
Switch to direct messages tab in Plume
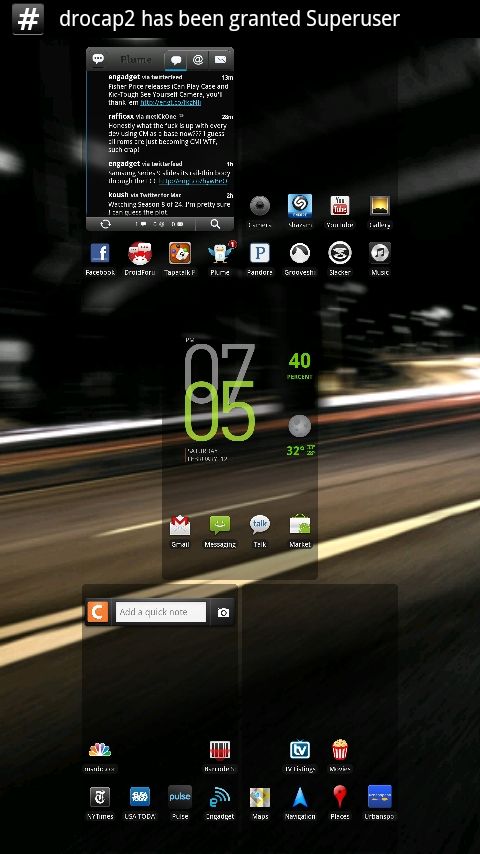point(220,59)
